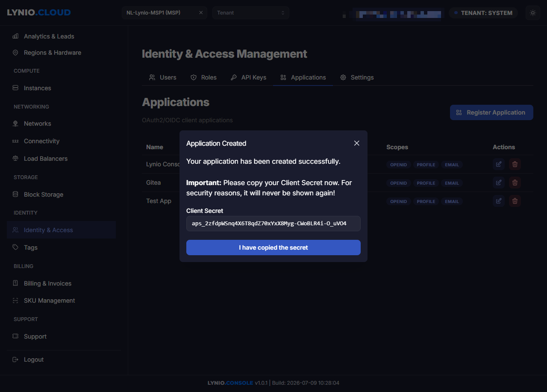Click the Logout arrow icon

click(15, 360)
